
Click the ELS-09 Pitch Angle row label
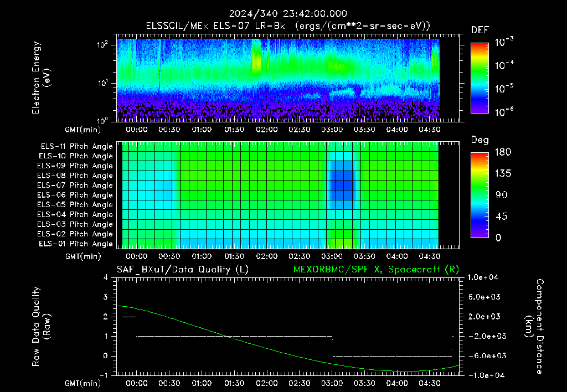point(75,166)
